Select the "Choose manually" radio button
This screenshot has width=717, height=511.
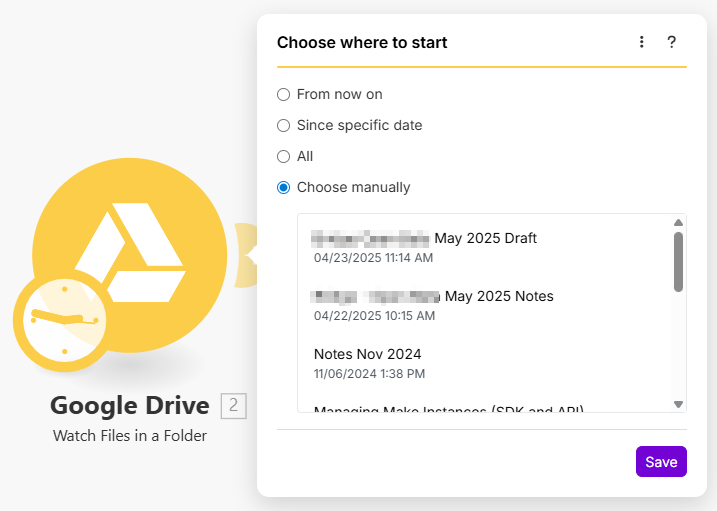click(x=284, y=187)
